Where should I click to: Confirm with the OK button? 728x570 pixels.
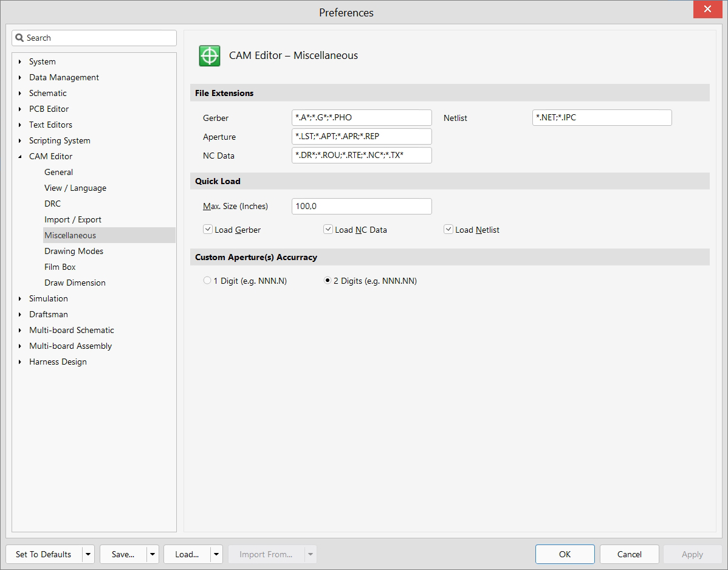[565, 554]
